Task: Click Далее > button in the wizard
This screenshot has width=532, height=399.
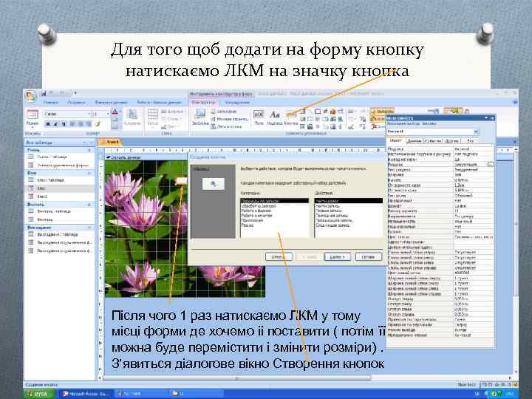Action: (x=337, y=257)
